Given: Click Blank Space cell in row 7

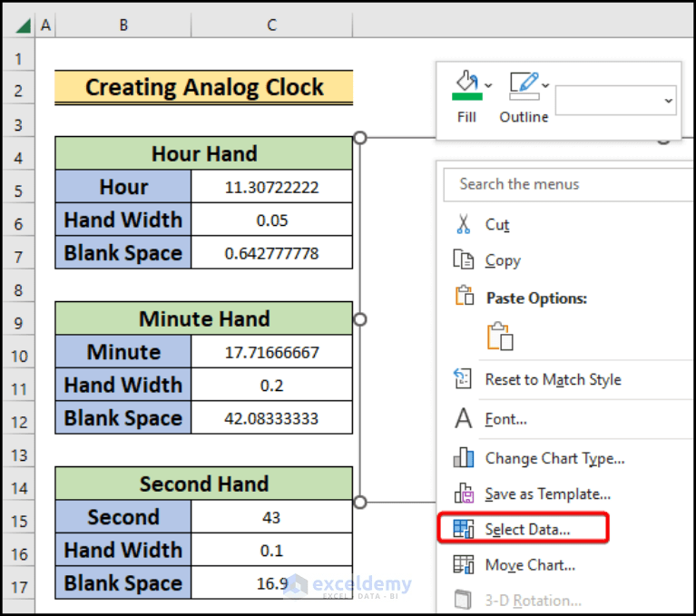Looking at the screenshot, I should tap(123, 252).
